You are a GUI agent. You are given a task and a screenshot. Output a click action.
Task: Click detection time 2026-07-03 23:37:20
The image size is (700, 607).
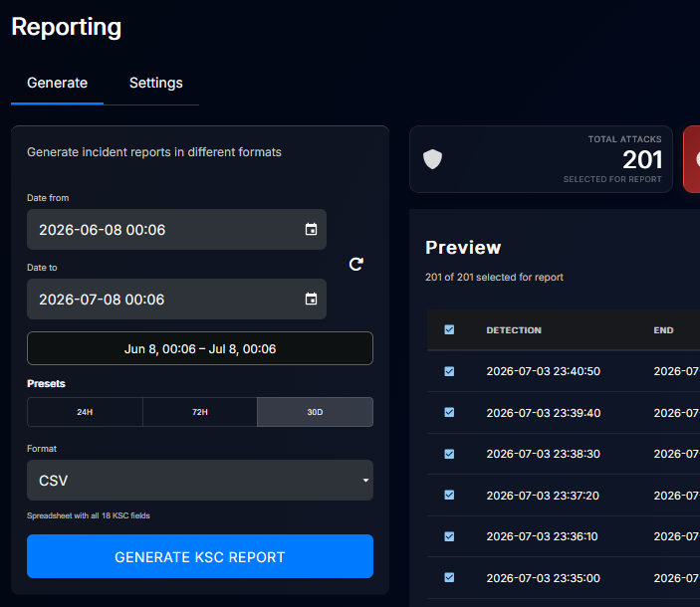(543, 496)
